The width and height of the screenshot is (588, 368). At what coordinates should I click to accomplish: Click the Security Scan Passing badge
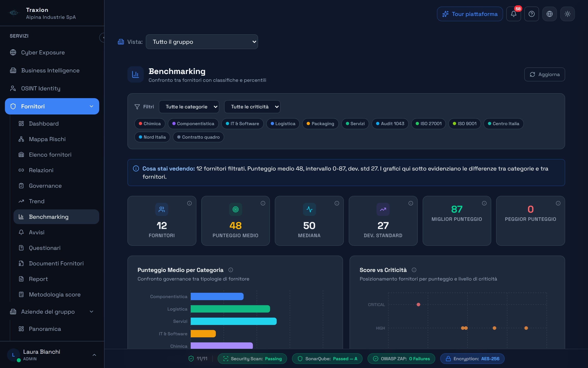252,359
